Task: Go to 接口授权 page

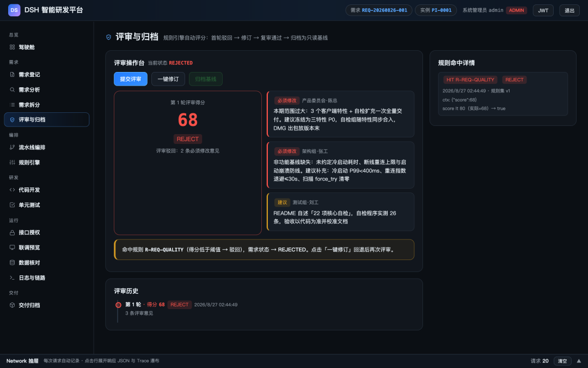Action: (x=46, y=233)
